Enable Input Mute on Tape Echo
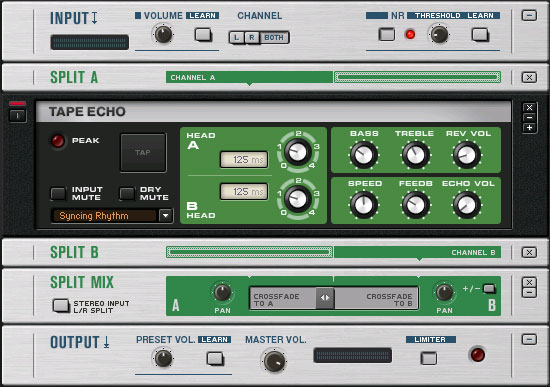Viewport: 550px width, 387px height. pos(58,193)
